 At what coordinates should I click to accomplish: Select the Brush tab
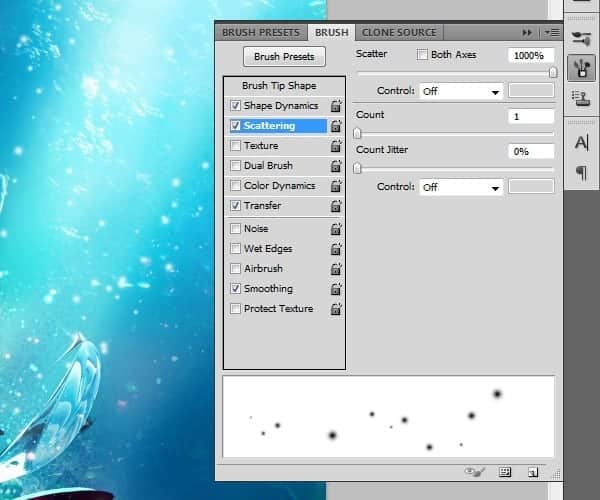(x=332, y=33)
